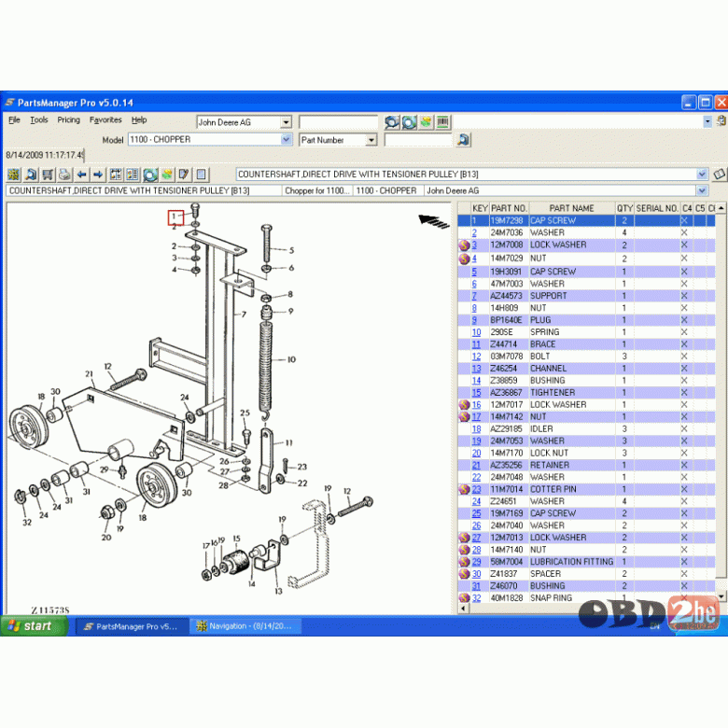Click callout 10 spring label in diagram

click(x=291, y=359)
